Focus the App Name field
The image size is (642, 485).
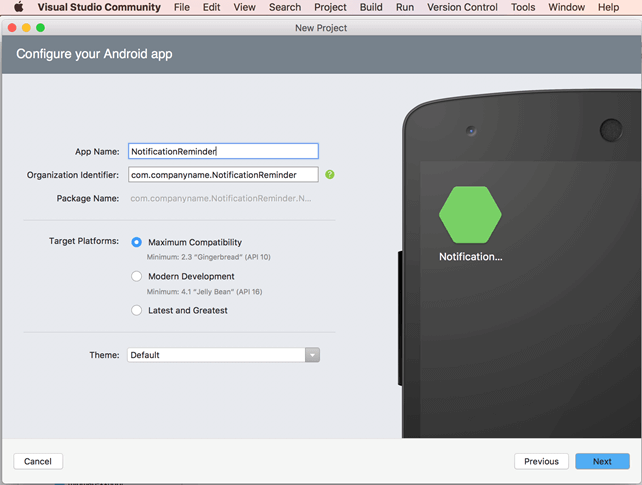pyautogui.click(x=223, y=151)
